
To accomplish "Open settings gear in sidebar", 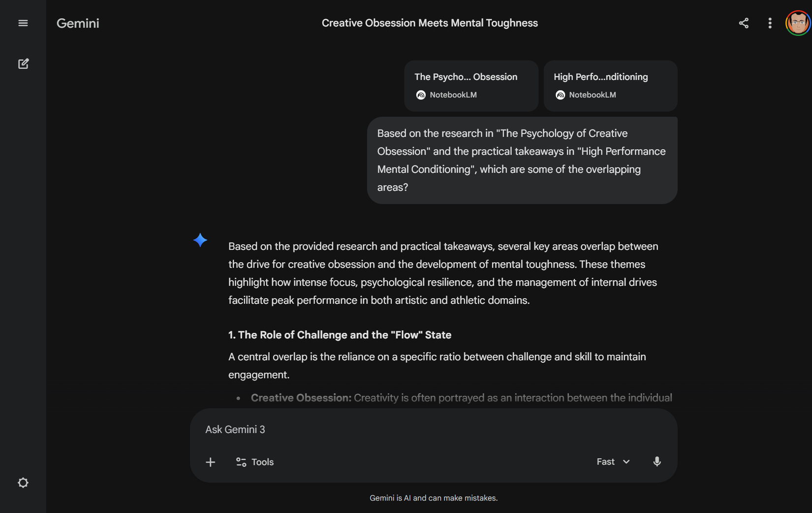I will 23,482.
